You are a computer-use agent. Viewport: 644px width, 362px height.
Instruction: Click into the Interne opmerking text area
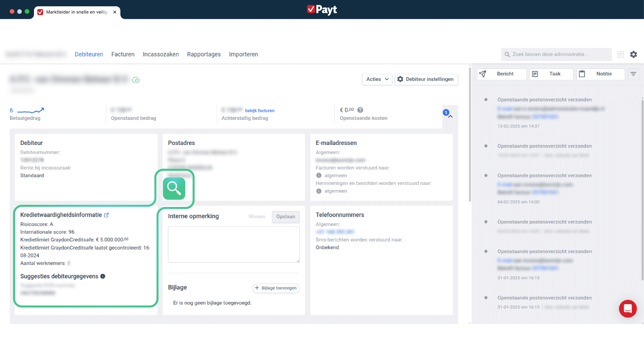[233, 244]
